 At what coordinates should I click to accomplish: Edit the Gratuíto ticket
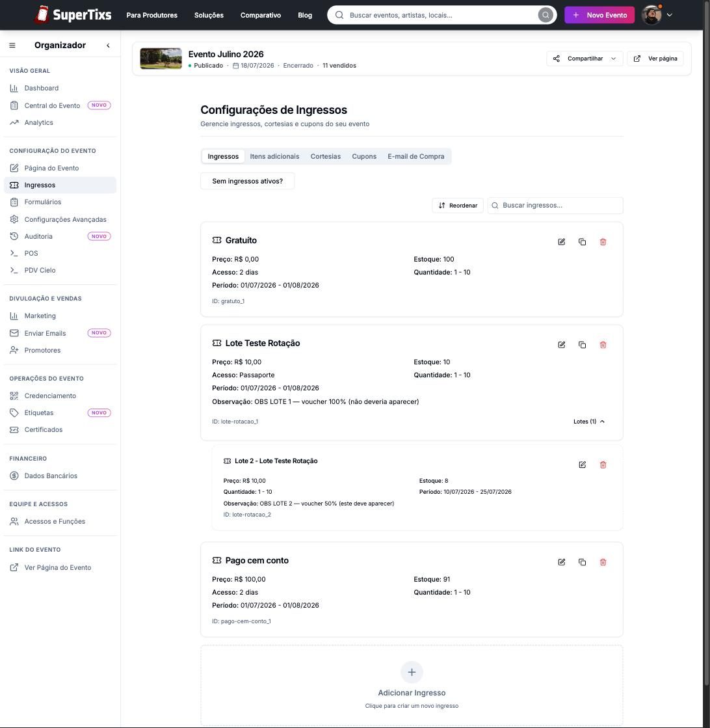[x=562, y=242]
